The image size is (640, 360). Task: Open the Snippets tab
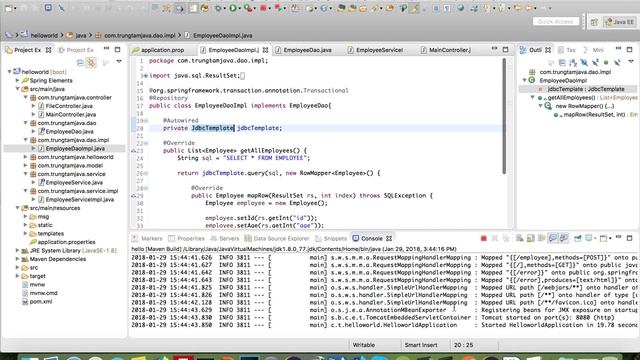coord(331,238)
